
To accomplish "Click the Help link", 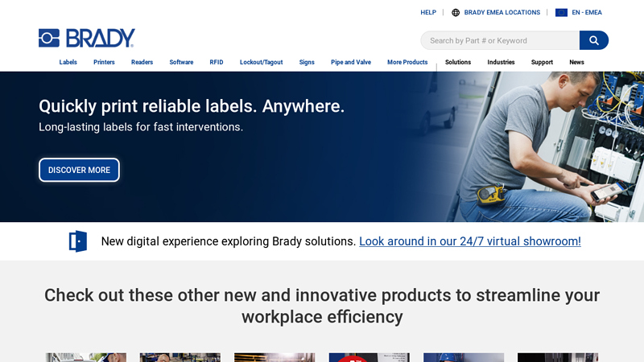I will point(428,13).
